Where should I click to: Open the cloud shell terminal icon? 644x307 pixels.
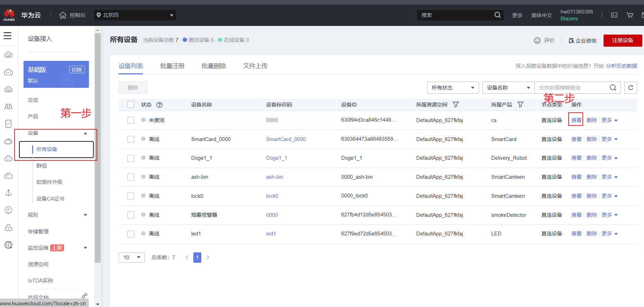614,15
